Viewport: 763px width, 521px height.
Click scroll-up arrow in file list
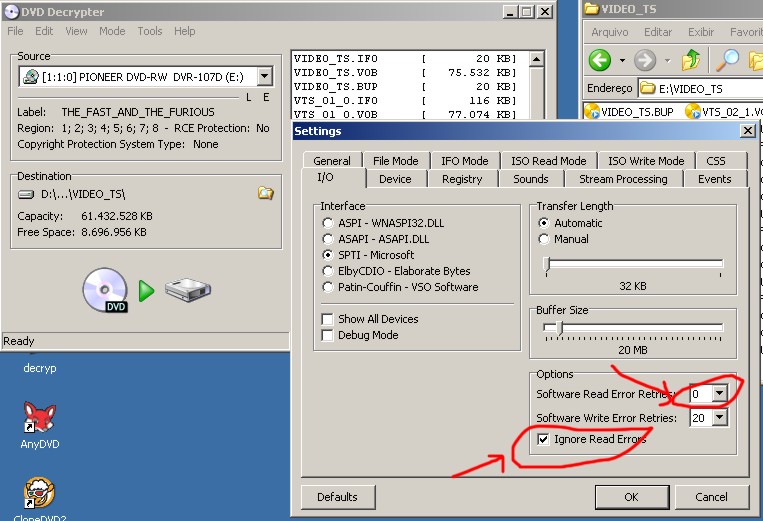pos(536,59)
